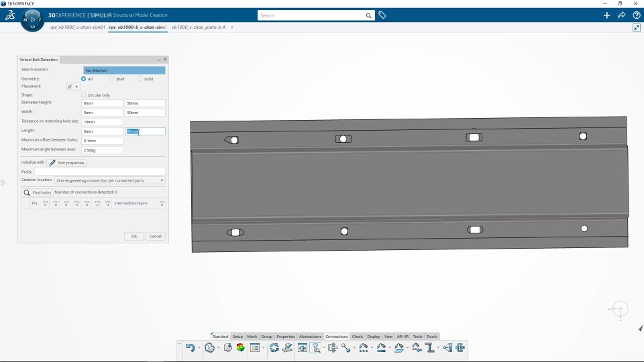The image size is (644, 362).
Task: Select the Solid geometry radio button
Action: click(140, 79)
